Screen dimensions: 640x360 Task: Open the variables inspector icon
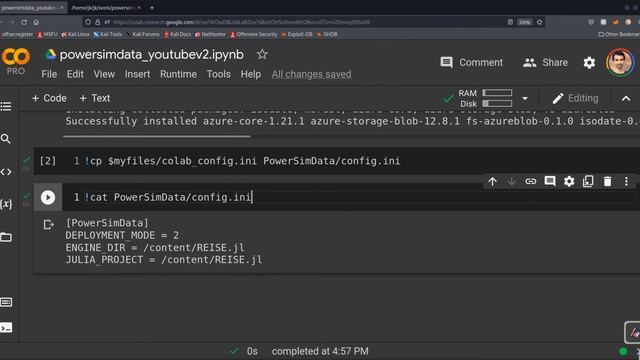coord(6,204)
